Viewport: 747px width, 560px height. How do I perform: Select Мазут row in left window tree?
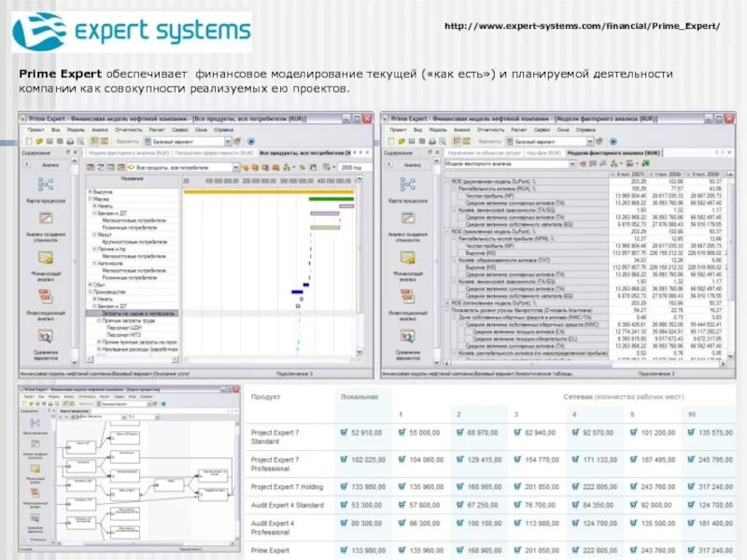[105, 235]
